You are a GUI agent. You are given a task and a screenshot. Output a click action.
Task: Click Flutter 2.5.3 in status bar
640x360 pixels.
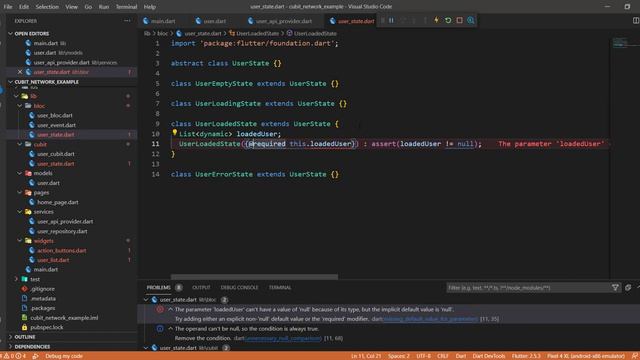click(526, 356)
